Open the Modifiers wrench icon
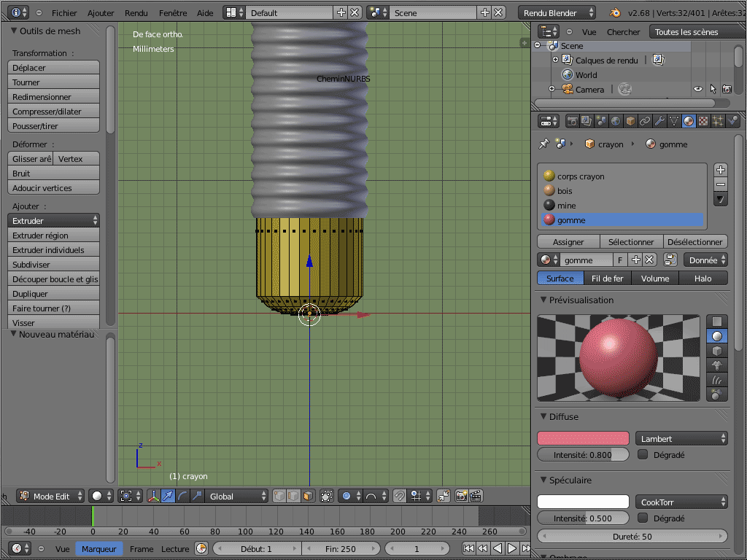Image resolution: width=747 pixels, height=560 pixels. pyautogui.click(x=659, y=122)
